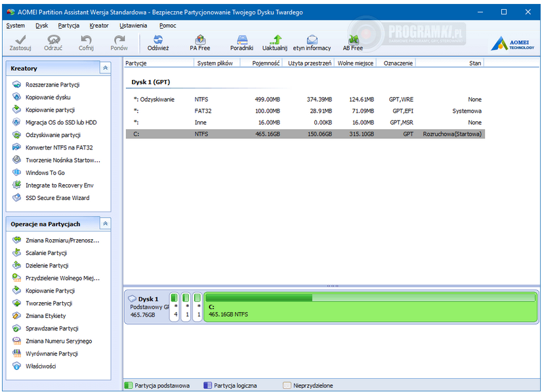Collapse the Operacje na Partycjach panel
542x392 pixels.
(x=105, y=224)
